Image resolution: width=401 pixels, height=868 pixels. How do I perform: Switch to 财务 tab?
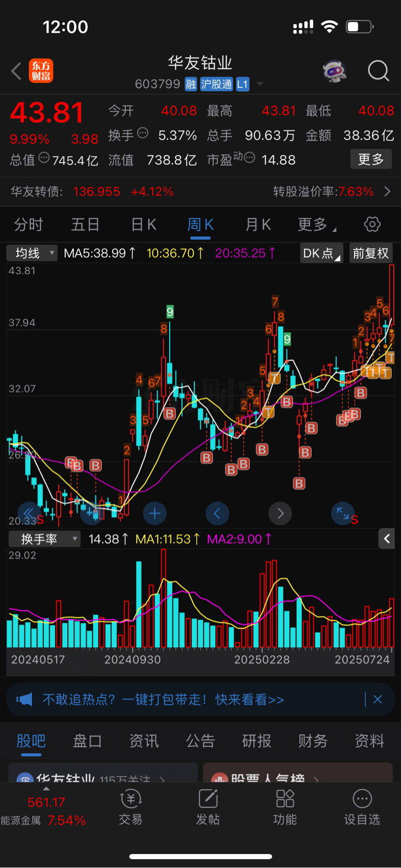[x=313, y=741]
